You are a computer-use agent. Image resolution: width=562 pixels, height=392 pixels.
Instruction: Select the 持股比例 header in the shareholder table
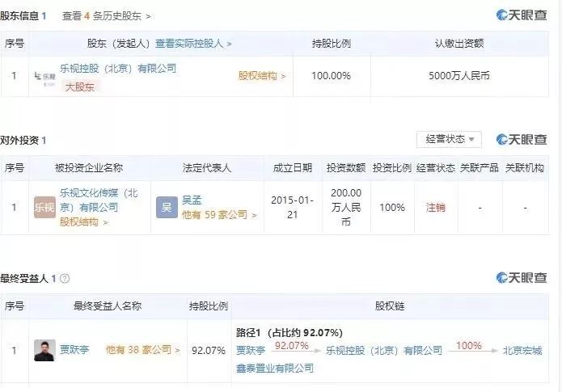click(332, 44)
